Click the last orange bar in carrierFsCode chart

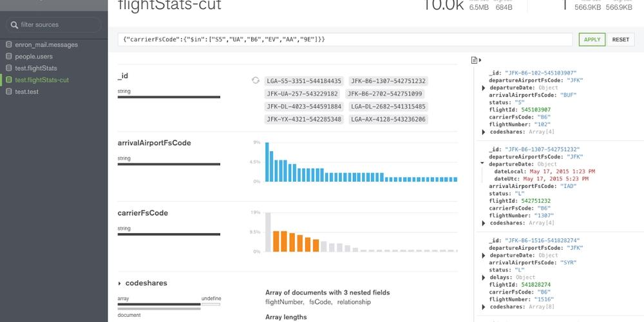pos(316,245)
